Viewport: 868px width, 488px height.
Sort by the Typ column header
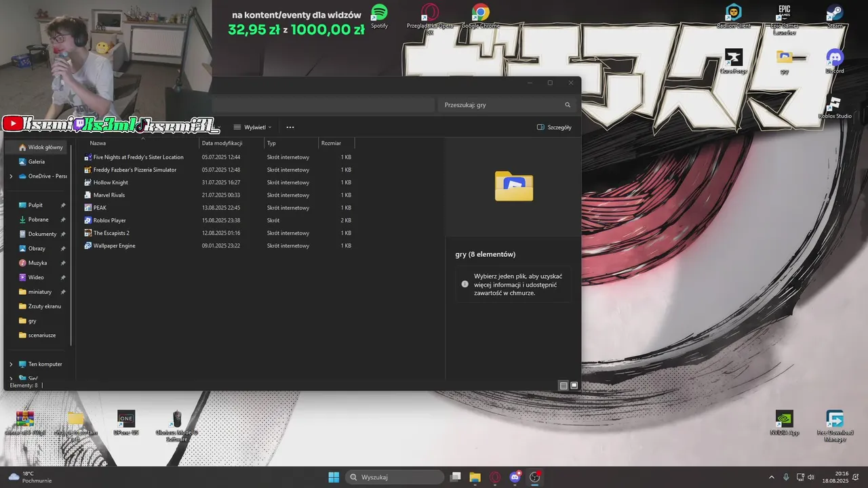(x=291, y=143)
